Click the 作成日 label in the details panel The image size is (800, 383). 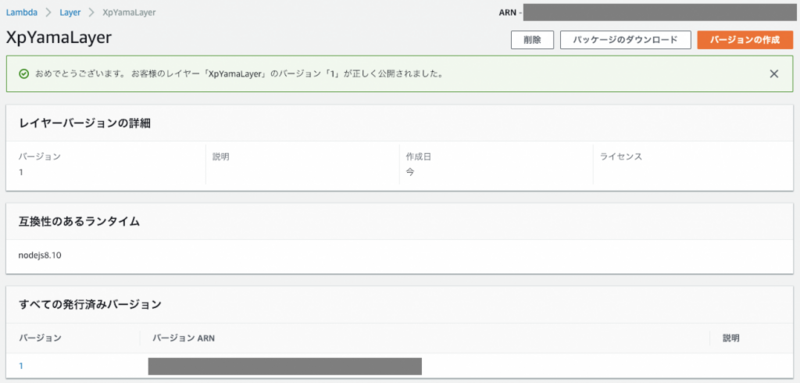(418, 157)
